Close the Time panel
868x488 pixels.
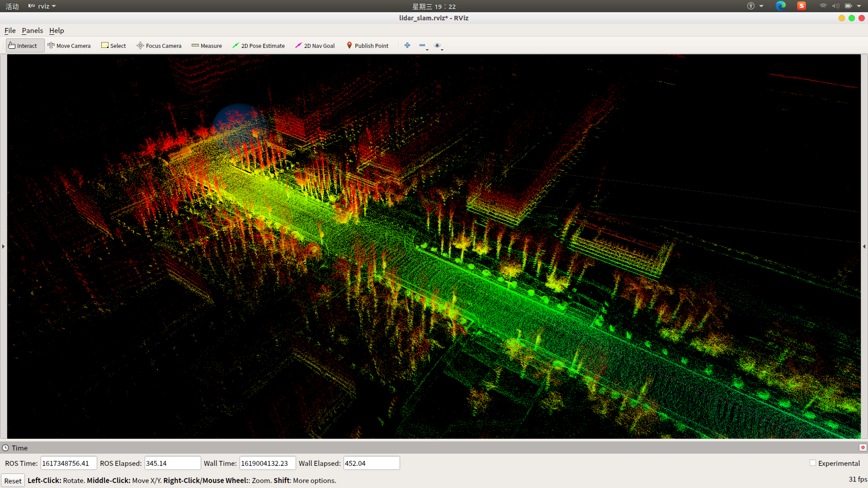(x=863, y=447)
